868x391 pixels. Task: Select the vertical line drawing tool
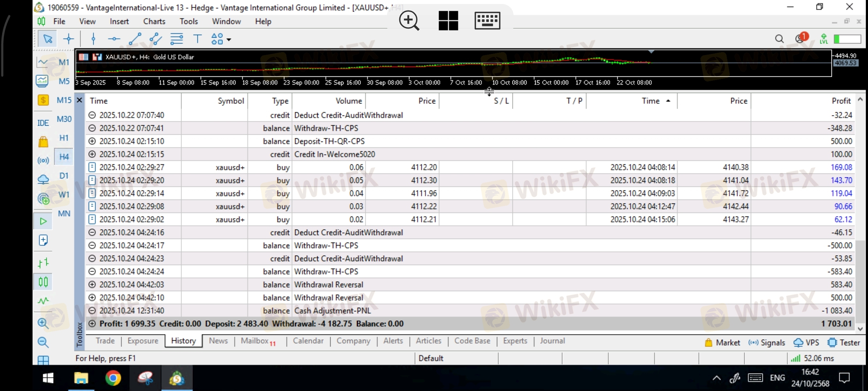tap(93, 39)
